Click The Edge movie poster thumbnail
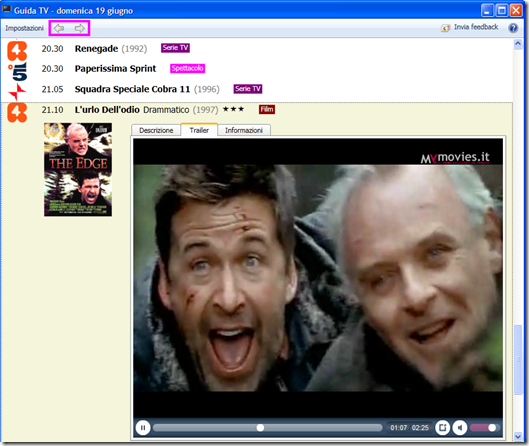This screenshot has width=529, height=446. pos(78,169)
